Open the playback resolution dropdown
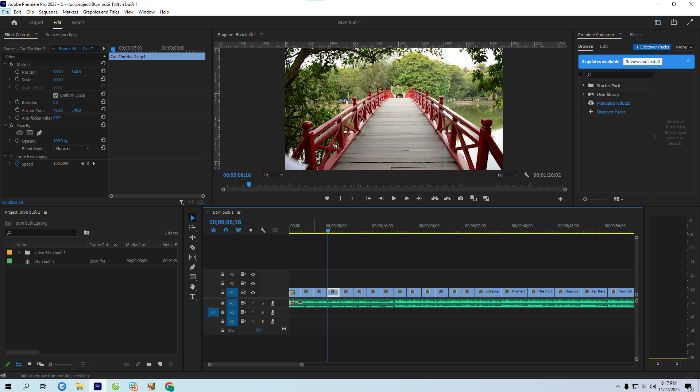Screen dimensions: 700x392 click(507, 175)
